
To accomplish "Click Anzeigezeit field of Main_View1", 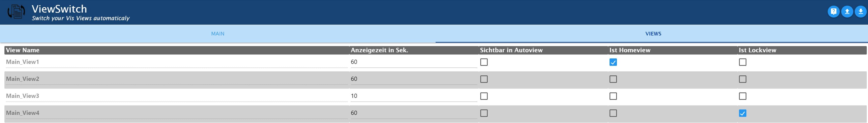I will point(413,62).
